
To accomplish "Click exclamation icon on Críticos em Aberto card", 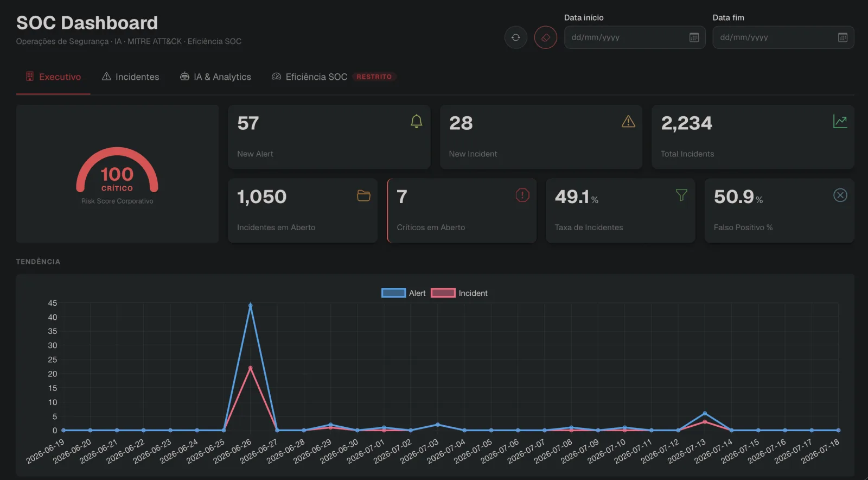I will [x=522, y=195].
